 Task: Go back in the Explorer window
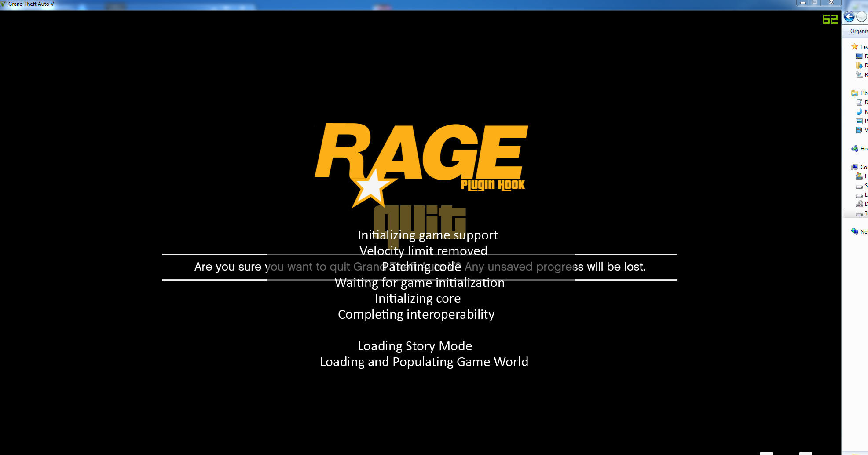(x=849, y=17)
